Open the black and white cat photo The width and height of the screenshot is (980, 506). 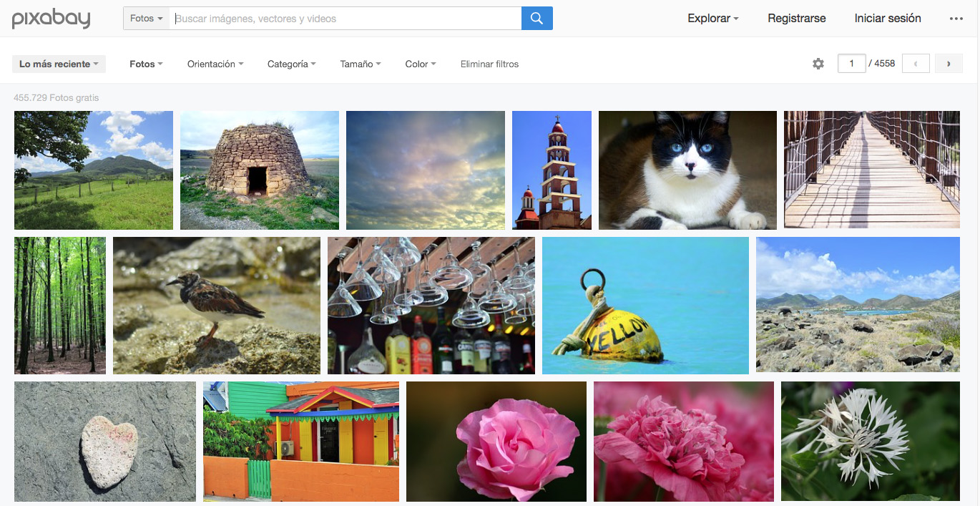tap(687, 170)
